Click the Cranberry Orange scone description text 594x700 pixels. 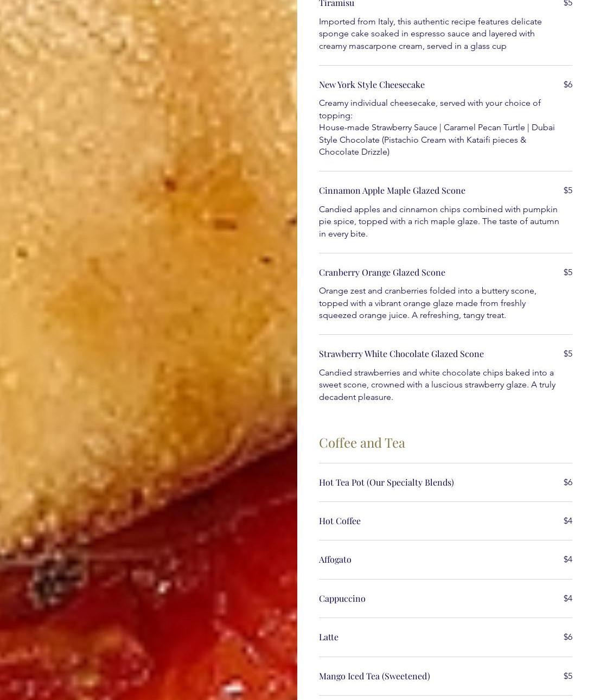pyautogui.click(x=427, y=303)
